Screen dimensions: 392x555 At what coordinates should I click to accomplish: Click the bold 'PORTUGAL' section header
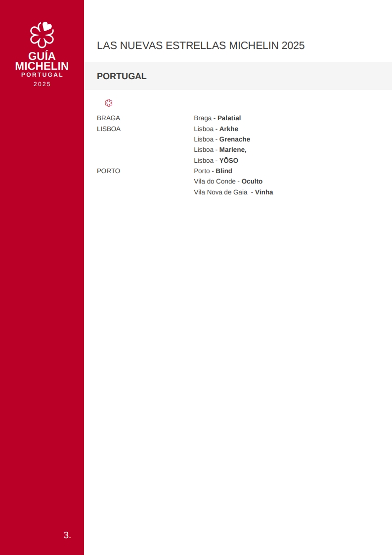122,76
